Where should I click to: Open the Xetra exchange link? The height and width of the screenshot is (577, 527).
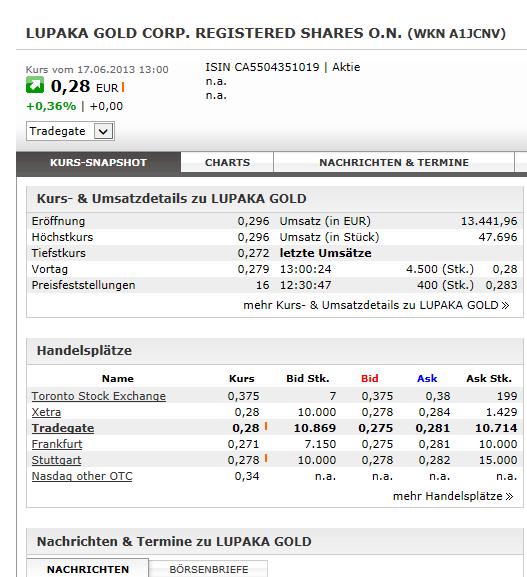click(x=46, y=412)
